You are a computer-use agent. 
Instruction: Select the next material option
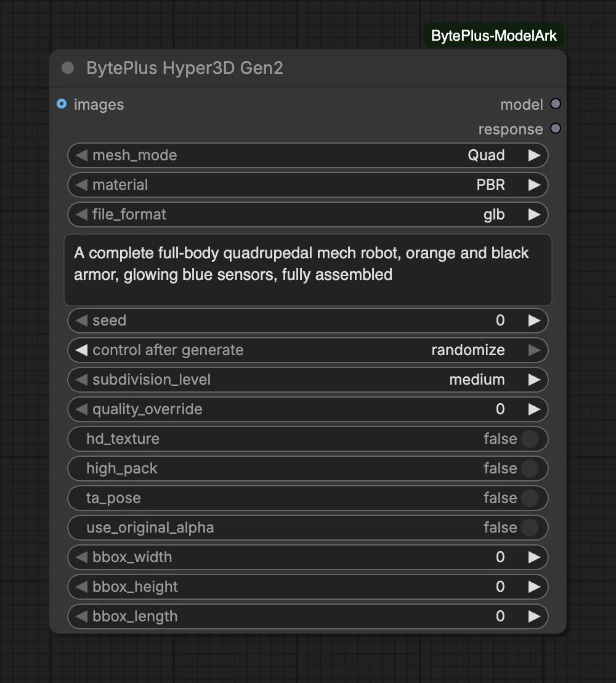click(x=534, y=185)
